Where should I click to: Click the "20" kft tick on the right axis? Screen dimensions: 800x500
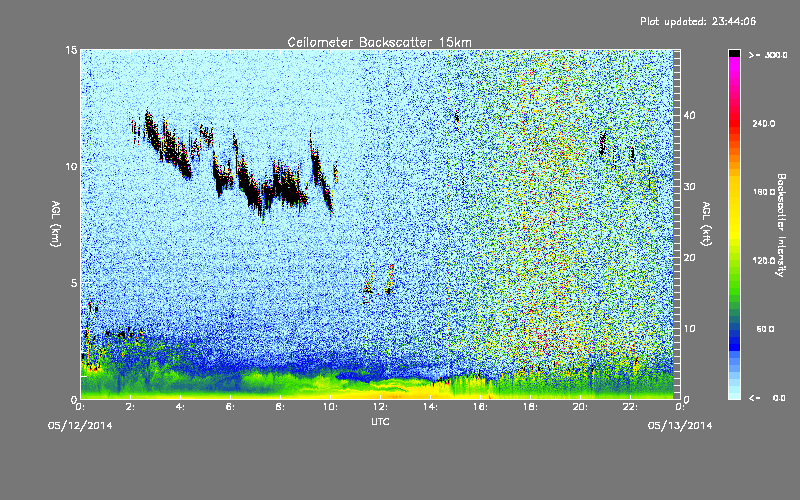(689, 257)
